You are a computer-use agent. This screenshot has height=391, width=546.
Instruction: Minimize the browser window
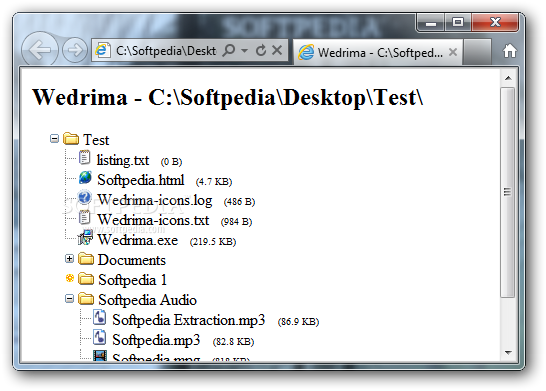[x=431, y=23]
